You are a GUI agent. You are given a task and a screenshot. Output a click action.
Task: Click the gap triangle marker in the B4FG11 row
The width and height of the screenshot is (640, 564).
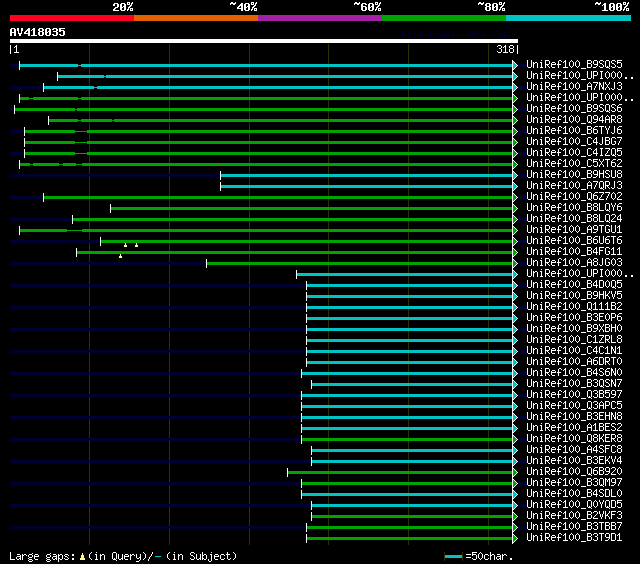[x=120, y=256]
